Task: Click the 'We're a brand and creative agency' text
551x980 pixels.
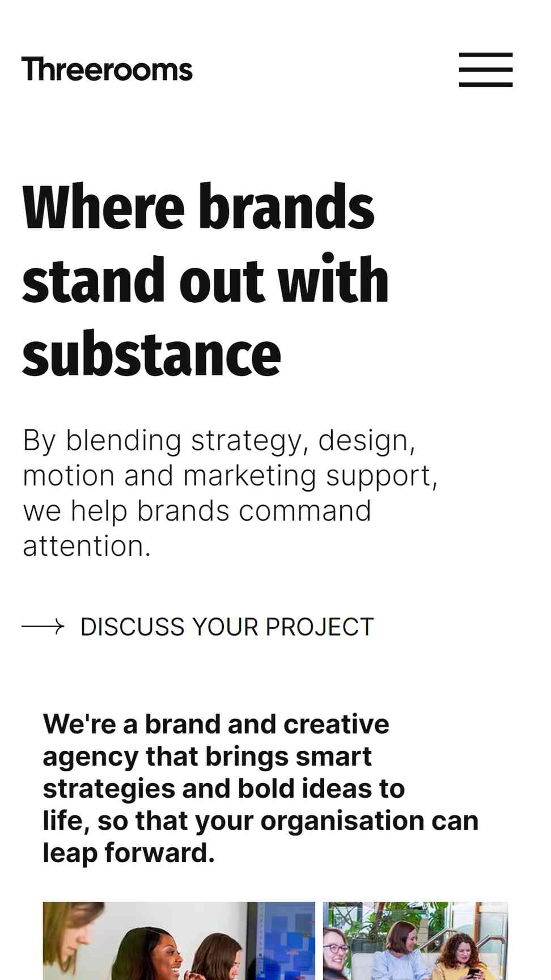Action: (x=261, y=788)
